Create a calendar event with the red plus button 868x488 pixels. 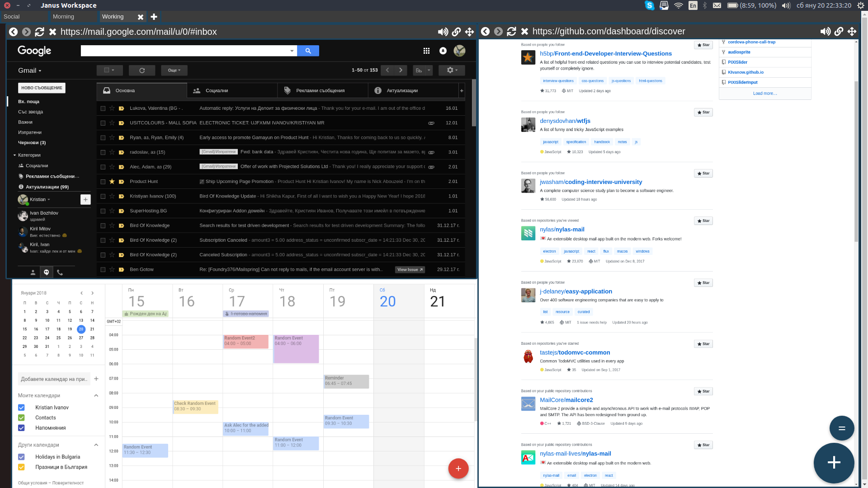458,469
